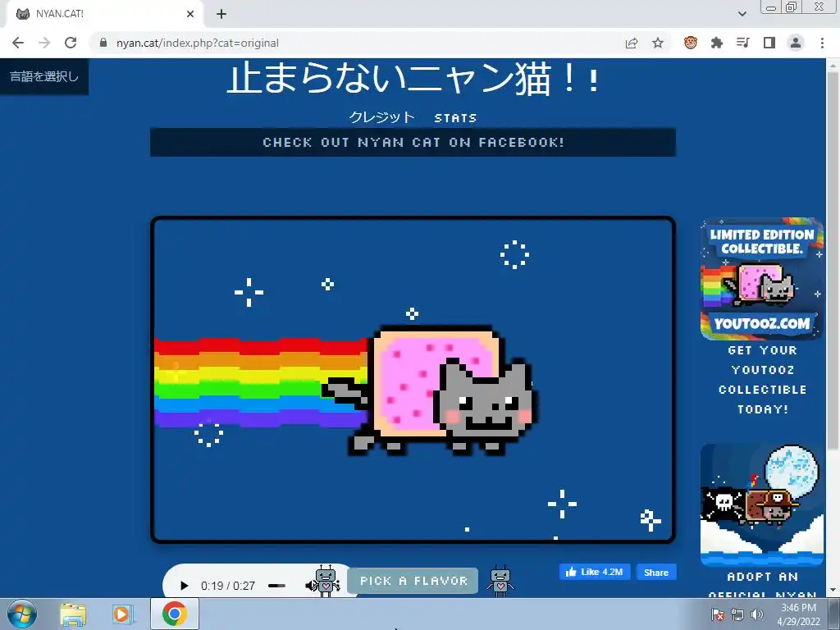Launch Windows Media Player from taskbar
This screenshot has width=840, height=630.
pyautogui.click(x=121, y=614)
